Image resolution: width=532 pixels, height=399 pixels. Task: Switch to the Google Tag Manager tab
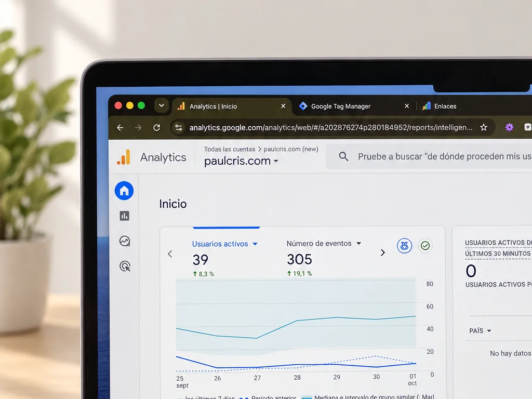(354, 107)
